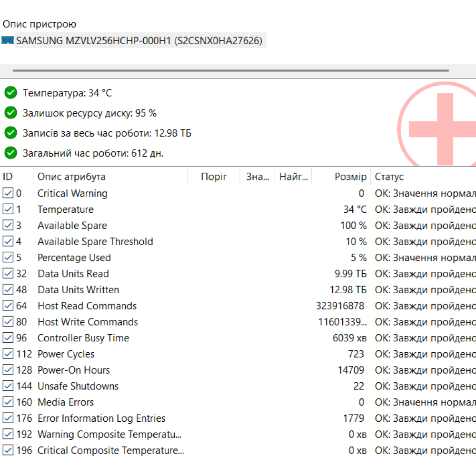Click the Поріг column header
This screenshot has height=476, width=476.
tap(214, 177)
